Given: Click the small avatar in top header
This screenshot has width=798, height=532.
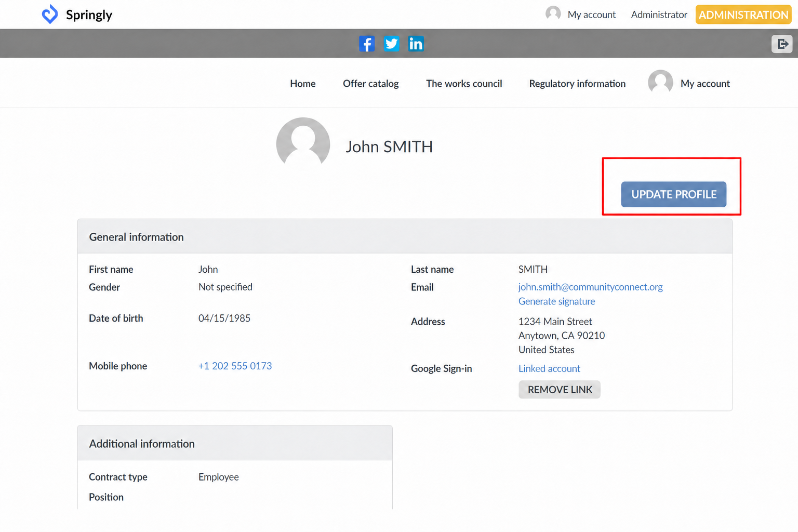Looking at the screenshot, I should [553, 14].
